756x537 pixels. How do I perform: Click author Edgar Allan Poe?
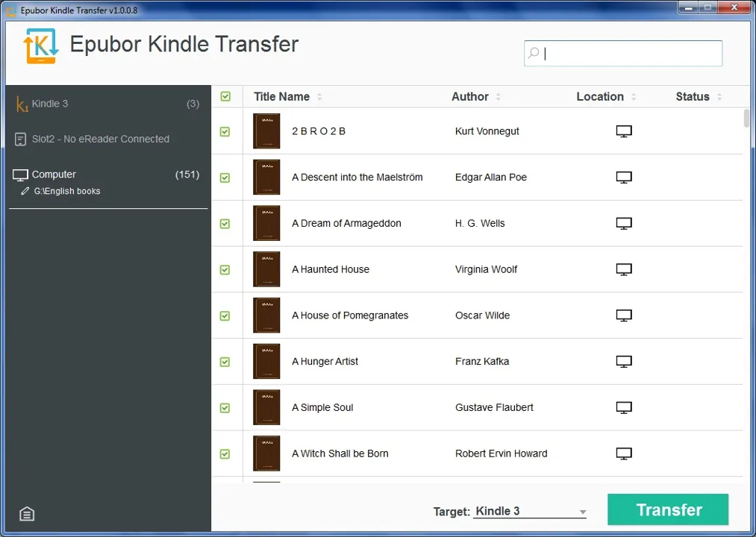491,178
